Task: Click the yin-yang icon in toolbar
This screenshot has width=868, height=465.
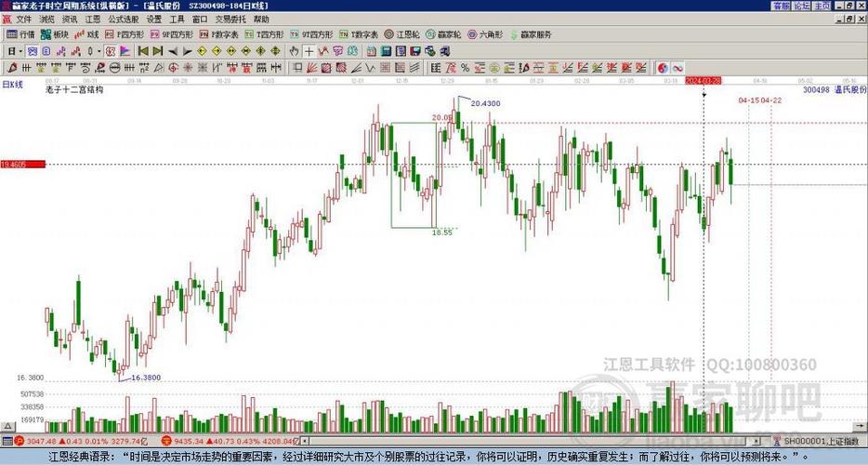Action: [663, 68]
